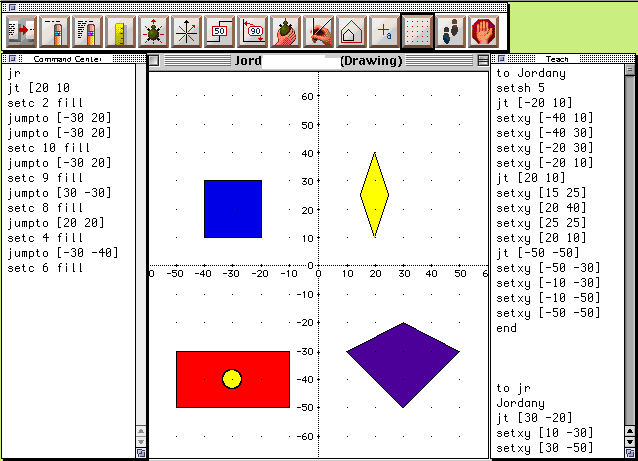The image size is (638, 461).
Task: Click 'setxy [15 25]' in Teach window
Action: (x=541, y=193)
